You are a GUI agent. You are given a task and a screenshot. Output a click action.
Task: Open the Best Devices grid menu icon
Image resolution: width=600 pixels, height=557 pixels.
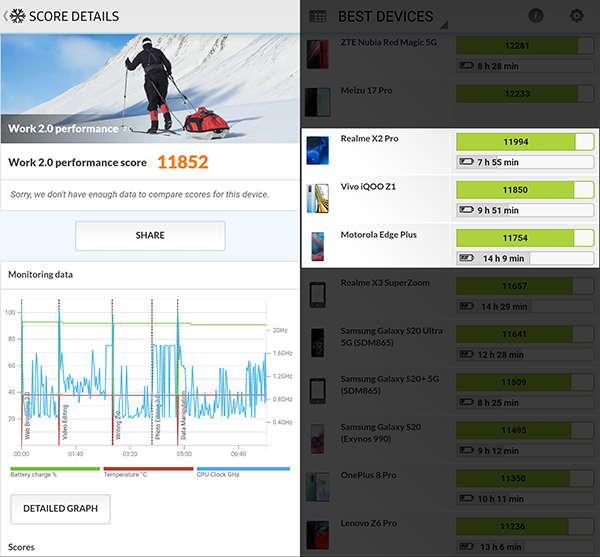317,16
